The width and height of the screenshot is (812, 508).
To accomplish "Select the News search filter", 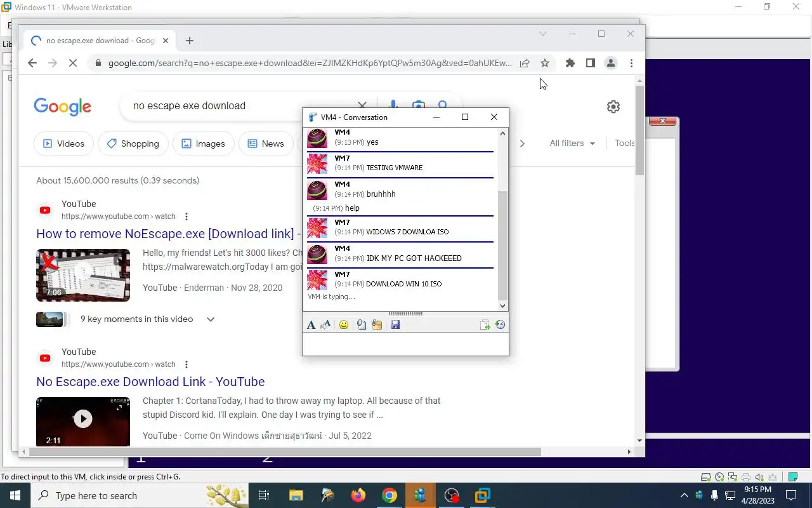I will pyautogui.click(x=266, y=144).
